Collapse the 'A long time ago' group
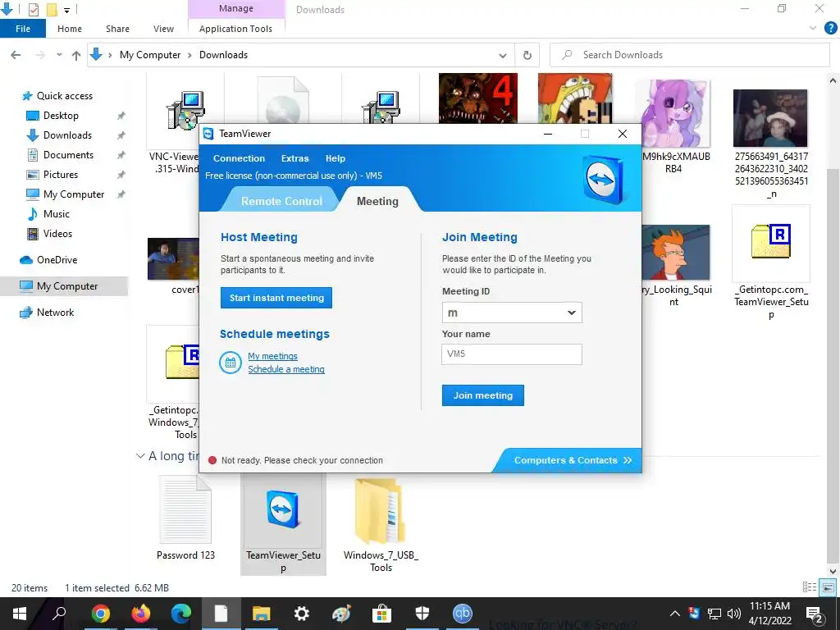Screen dimensions: 840x630 coord(140,456)
